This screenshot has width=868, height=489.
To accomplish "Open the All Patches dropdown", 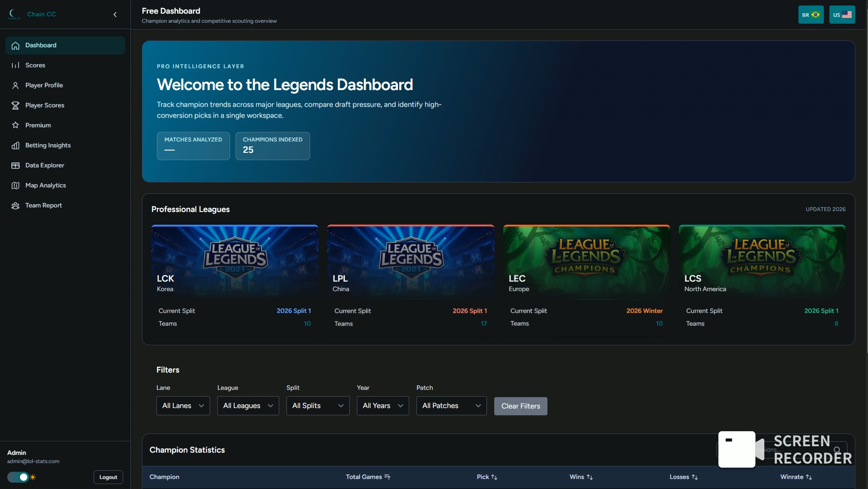I will (451, 405).
